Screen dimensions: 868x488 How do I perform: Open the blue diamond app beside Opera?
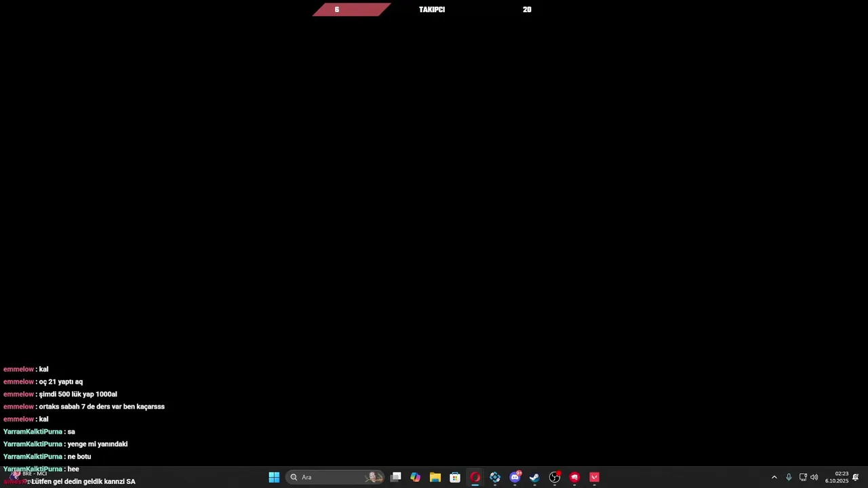(x=495, y=477)
